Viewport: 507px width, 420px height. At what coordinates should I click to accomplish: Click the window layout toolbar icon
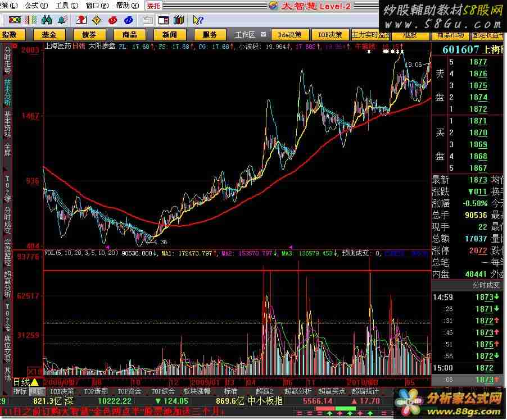point(164,20)
